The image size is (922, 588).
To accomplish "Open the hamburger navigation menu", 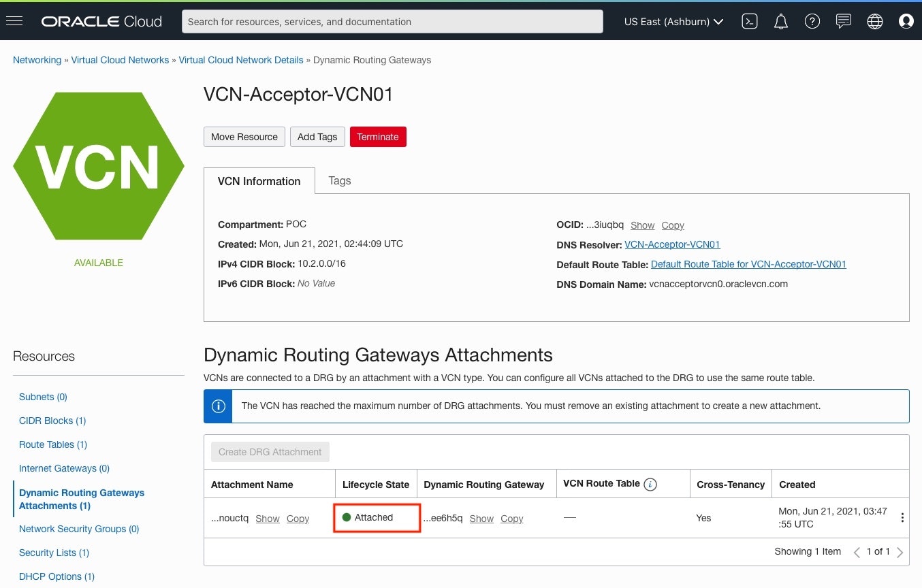I will pos(14,21).
